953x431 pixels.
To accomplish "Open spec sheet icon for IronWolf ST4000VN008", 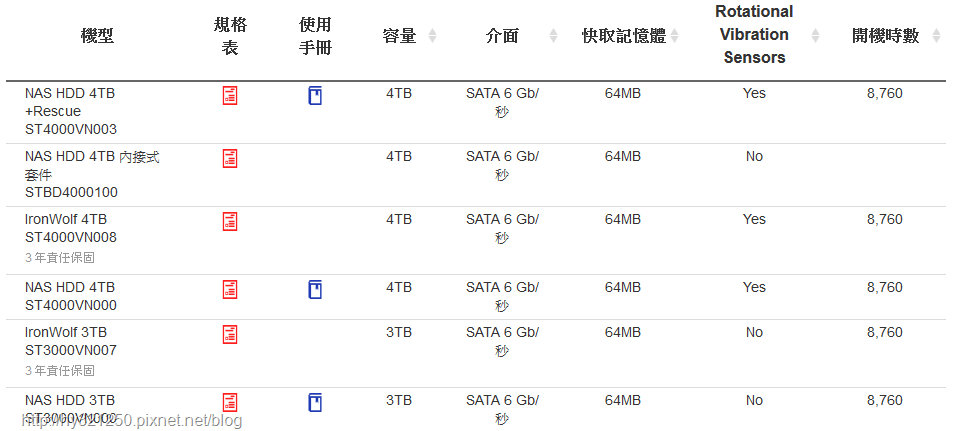I will [x=230, y=221].
